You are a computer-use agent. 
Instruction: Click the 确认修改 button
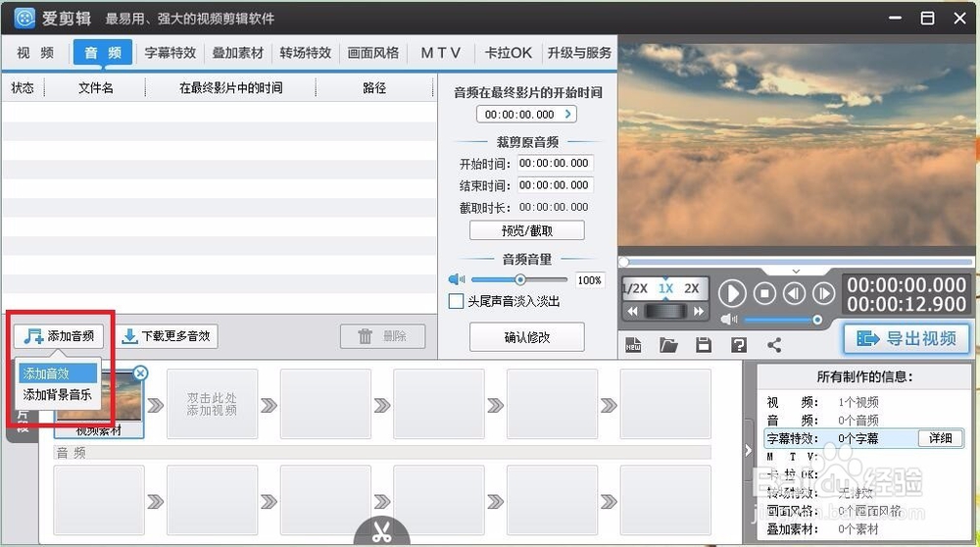point(526,336)
